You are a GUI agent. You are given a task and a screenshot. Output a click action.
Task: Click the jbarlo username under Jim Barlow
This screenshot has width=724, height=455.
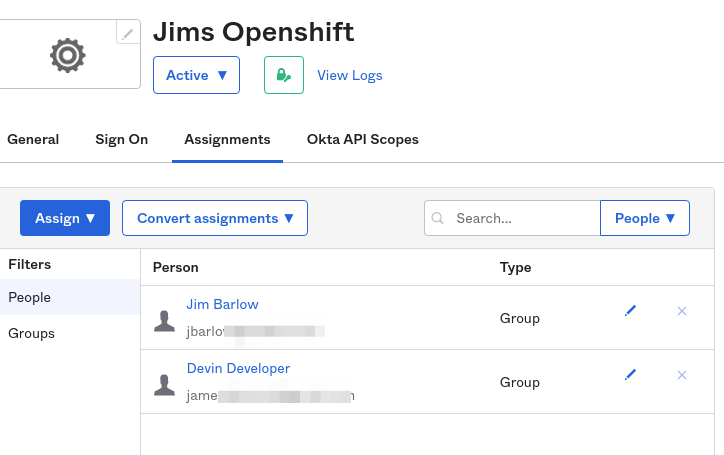tap(255, 331)
